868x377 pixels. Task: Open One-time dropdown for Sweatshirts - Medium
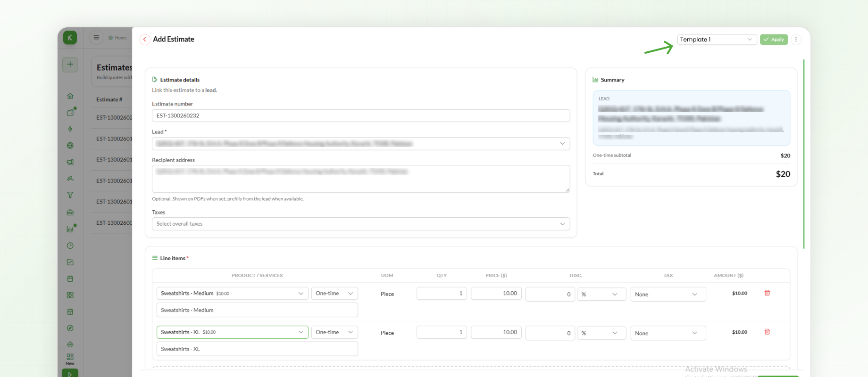coord(334,293)
